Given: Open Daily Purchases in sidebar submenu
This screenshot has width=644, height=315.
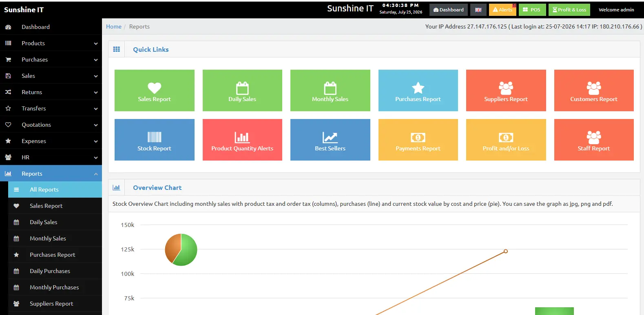Looking at the screenshot, I should click(x=55, y=271).
